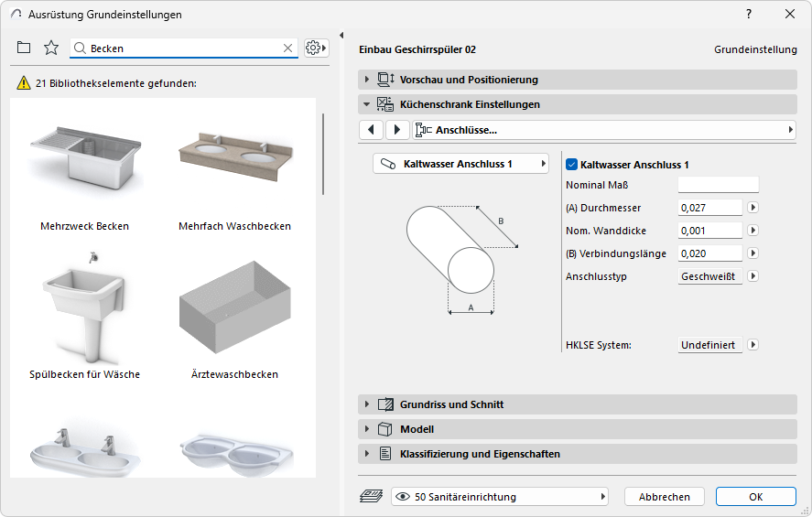
Task: Click the Anschlüsse connector icon
Action: point(424,130)
